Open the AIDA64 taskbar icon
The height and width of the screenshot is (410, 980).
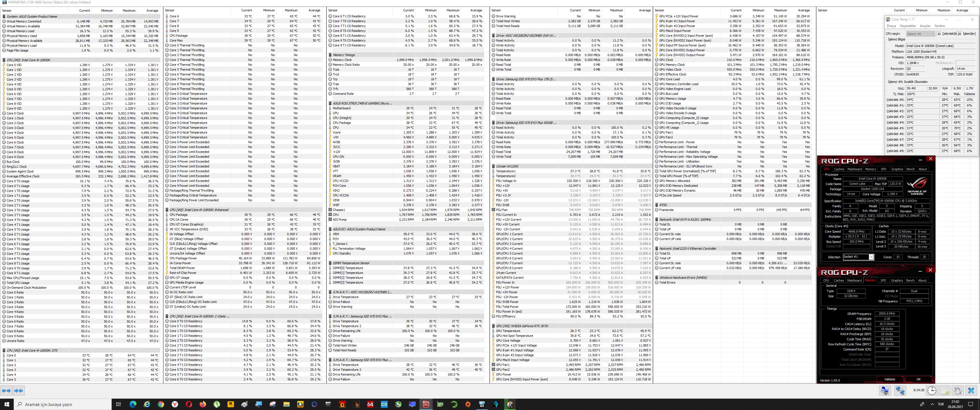pyautogui.click(x=370, y=404)
